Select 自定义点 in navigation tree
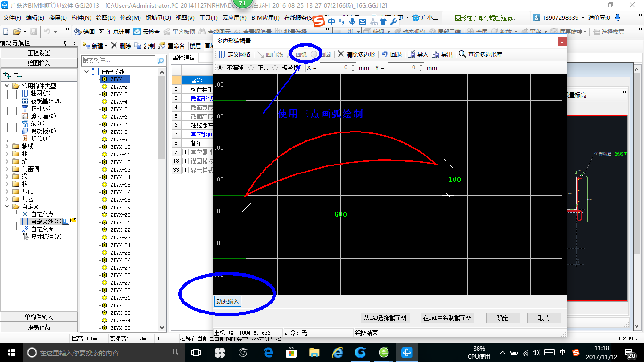The width and height of the screenshot is (644, 362). [38, 214]
